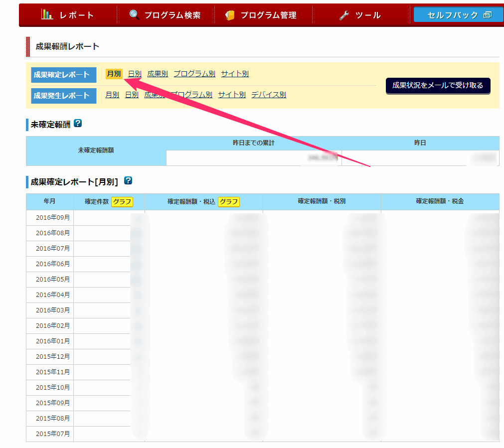This screenshot has height=448, width=504.
Task: Select highlighted 月別 in 成果確定レポート row
Action: click(x=114, y=74)
